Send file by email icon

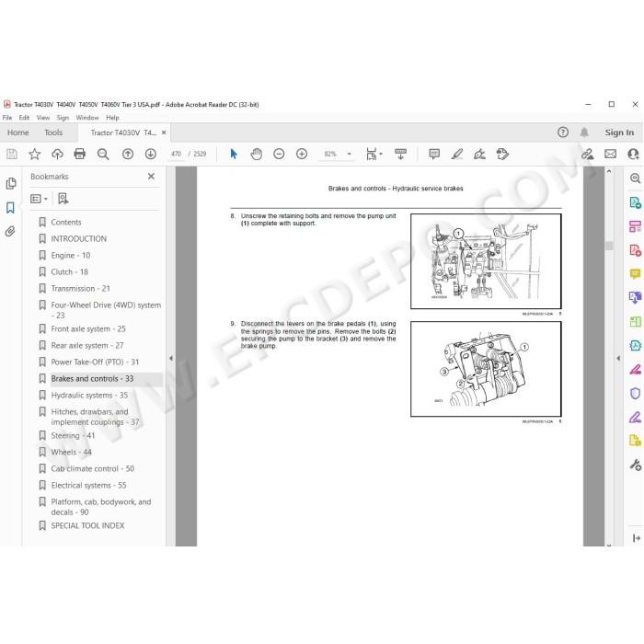click(610, 154)
